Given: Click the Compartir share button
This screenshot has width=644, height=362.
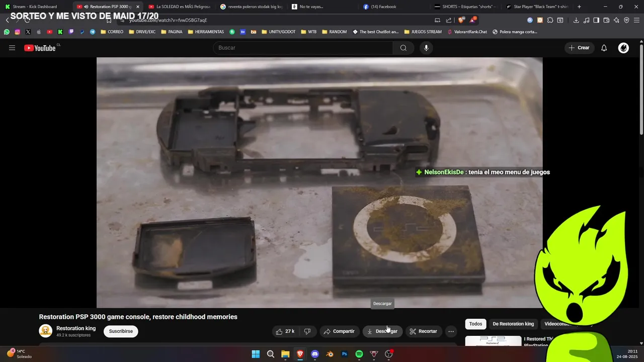Looking at the screenshot, I should [339, 331].
